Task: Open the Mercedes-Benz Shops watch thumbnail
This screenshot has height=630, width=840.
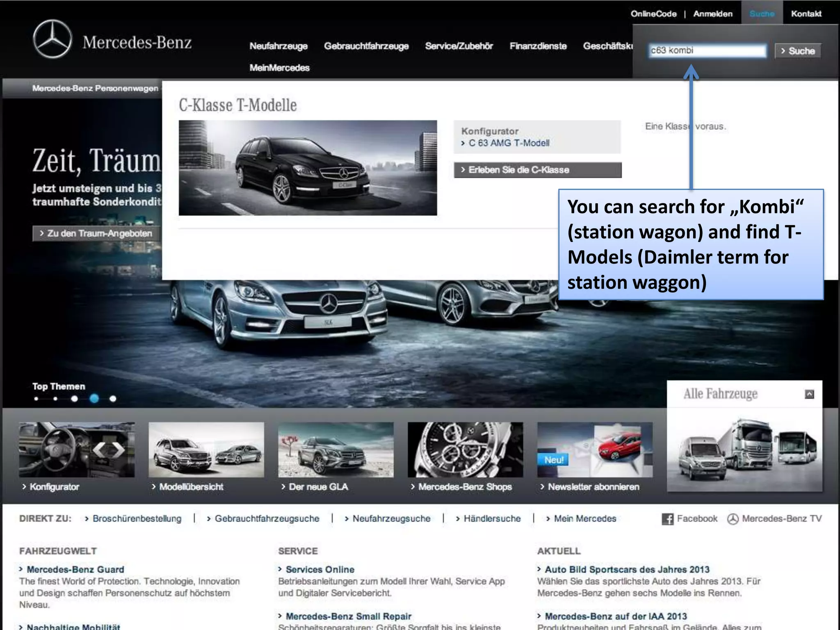Action: pos(466,450)
